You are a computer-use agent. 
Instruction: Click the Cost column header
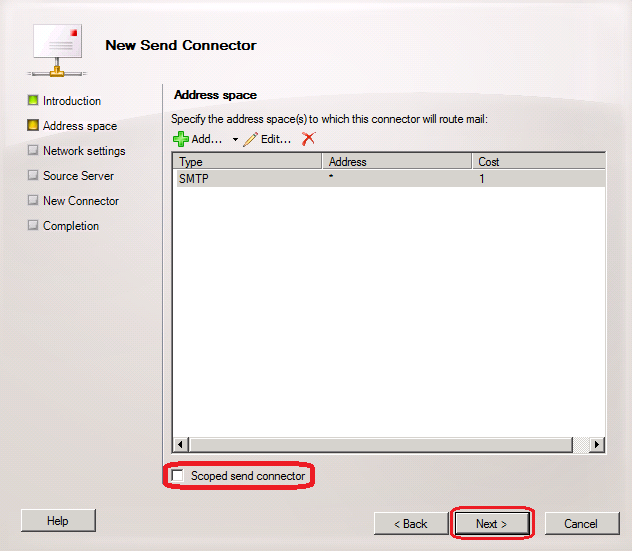538,161
